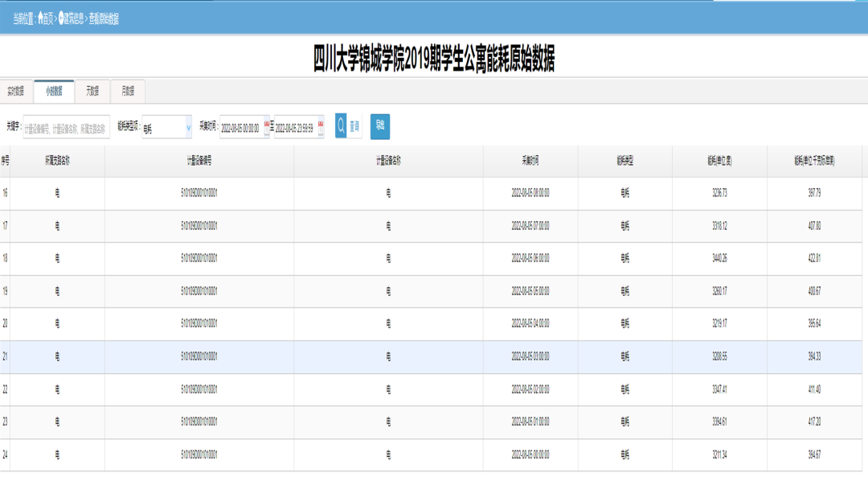The image size is (868, 489).
Task: Select timestamp cell 2022-08-05 03:00:00
Action: [x=530, y=356]
